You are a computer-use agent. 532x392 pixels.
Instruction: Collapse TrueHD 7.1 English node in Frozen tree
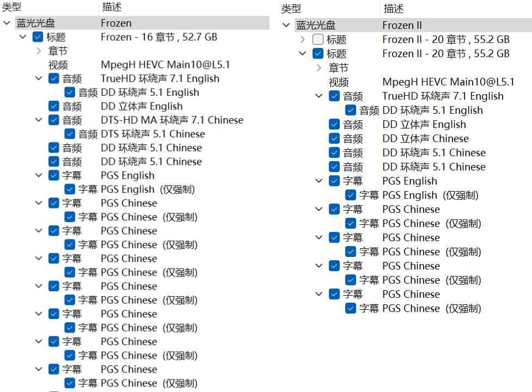point(39,78)
